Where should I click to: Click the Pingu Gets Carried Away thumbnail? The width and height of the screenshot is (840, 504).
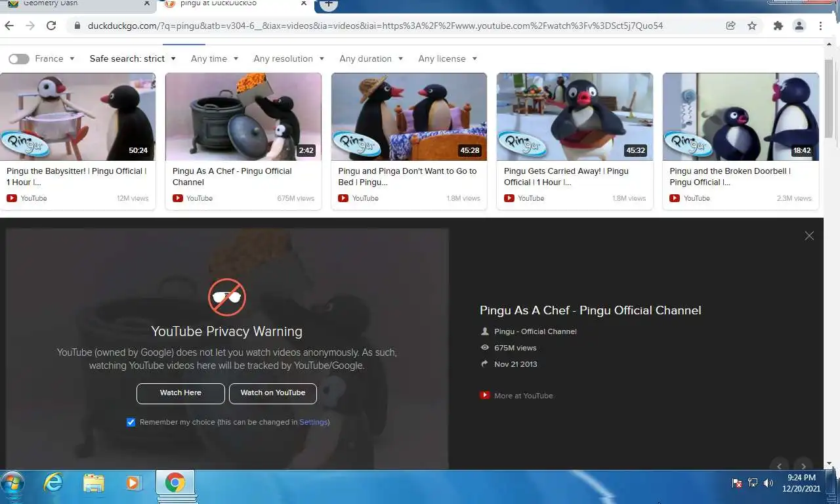[575, 117]
